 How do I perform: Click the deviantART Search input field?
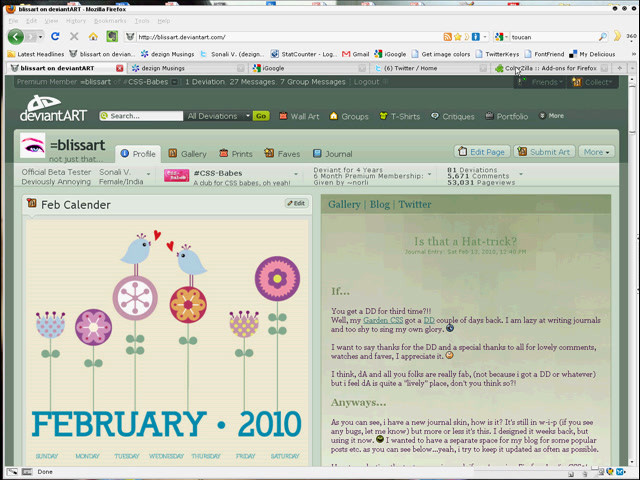[x=142, y=116]
